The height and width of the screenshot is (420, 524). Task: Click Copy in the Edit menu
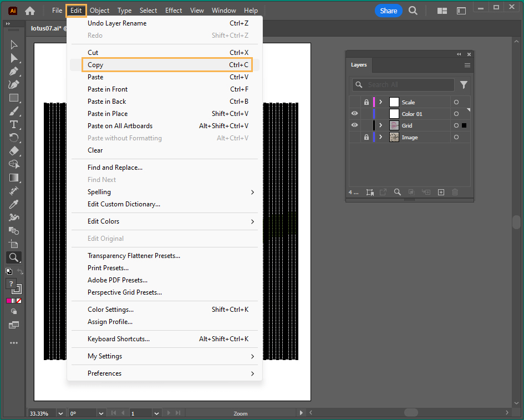(x=95, y=65)
